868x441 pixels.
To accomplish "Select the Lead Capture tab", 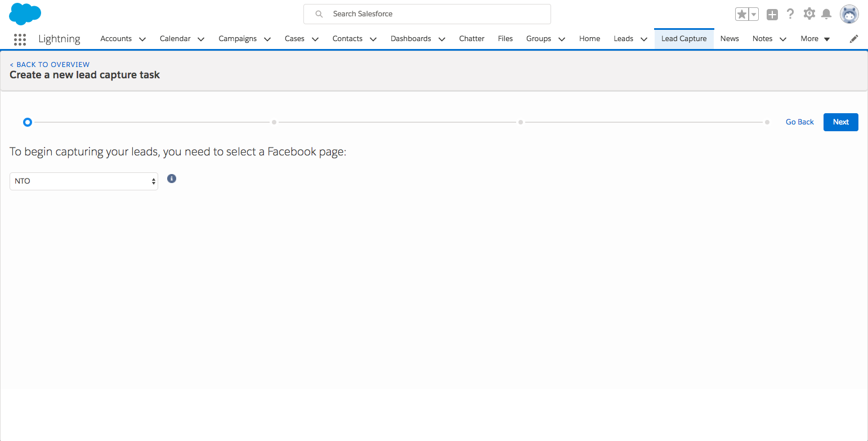I will tap(684, 39).
